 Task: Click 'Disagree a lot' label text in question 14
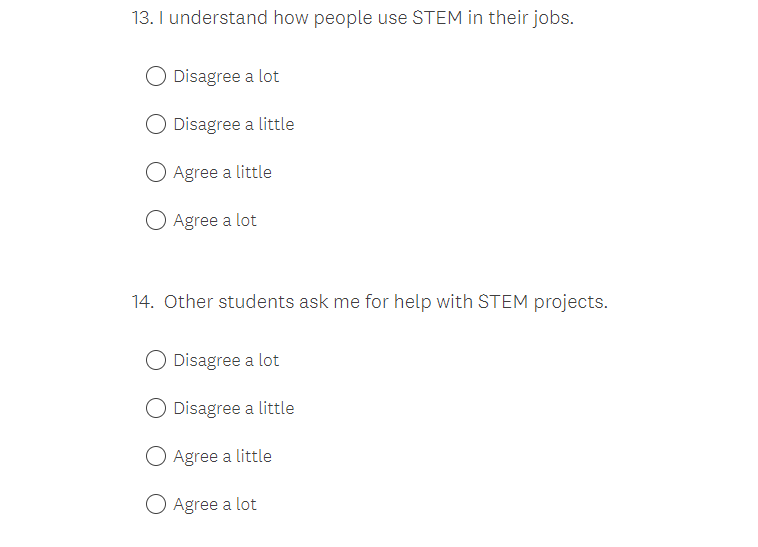[226, 360]
